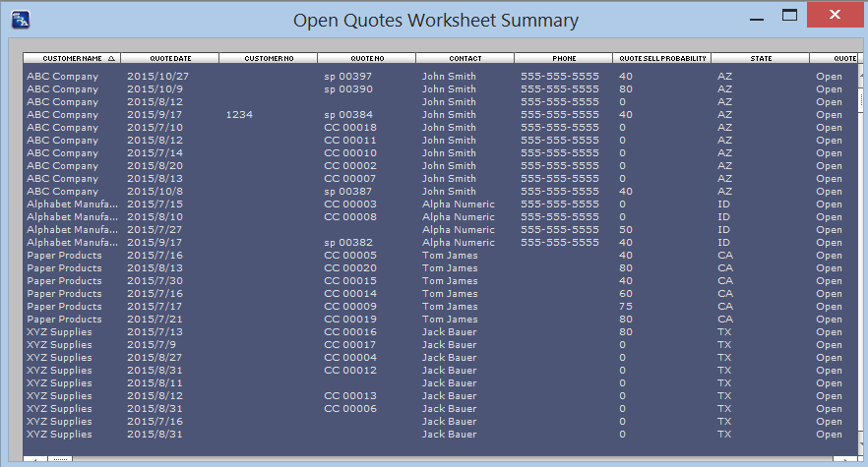Click the Phone column header
The height and width of the screenshot is (467, 868).
[563, 59]
